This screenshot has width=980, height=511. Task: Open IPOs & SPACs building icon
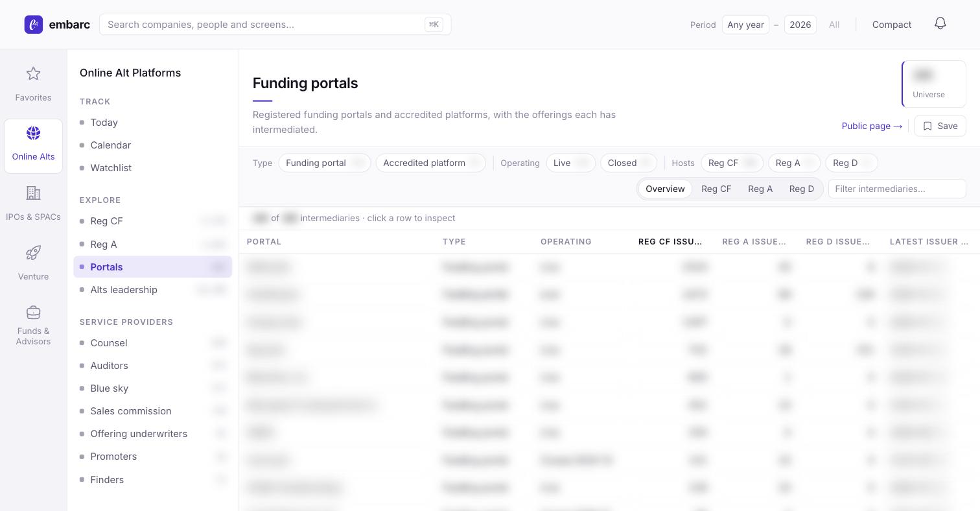33,193
